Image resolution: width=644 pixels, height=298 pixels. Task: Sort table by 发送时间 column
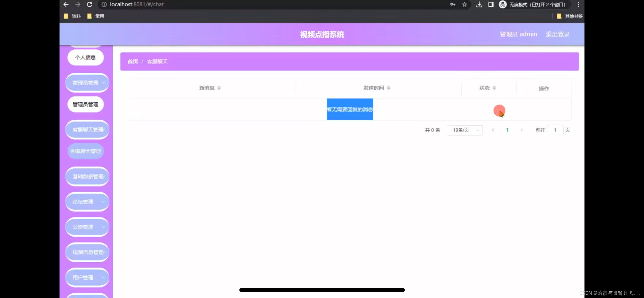point(388,88)
